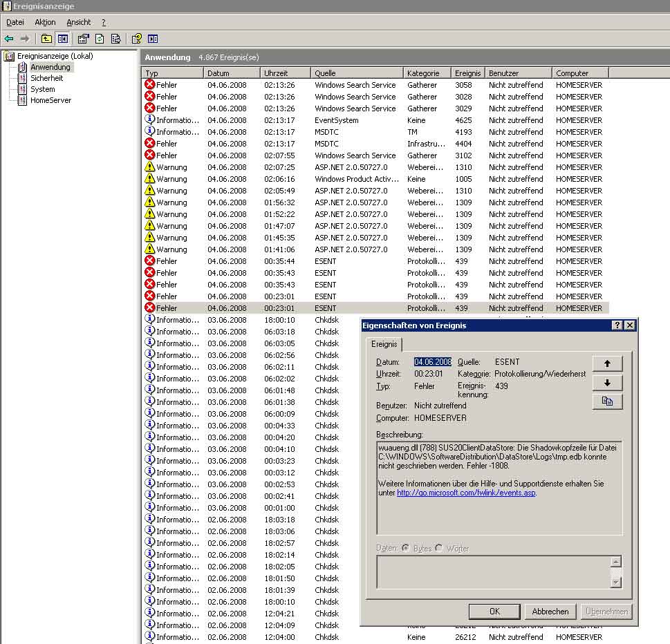Select the ASP.NET warning at 02:07:25
Viewport: 670px width, 644px height.
375,167
